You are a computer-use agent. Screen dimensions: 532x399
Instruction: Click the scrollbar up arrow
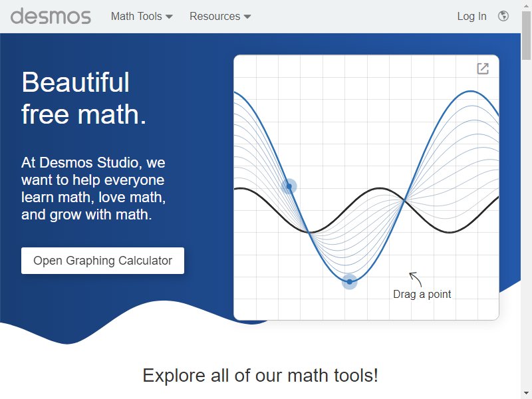[526, 5]
